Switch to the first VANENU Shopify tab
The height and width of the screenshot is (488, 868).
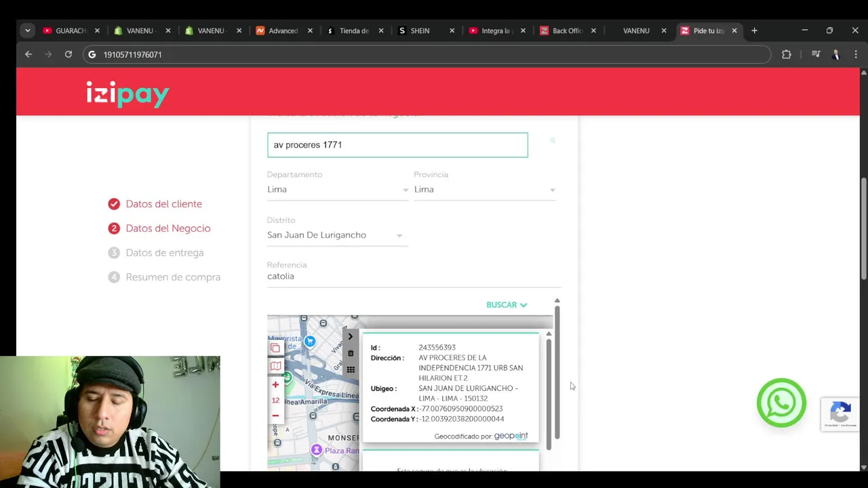click(x=141, y=30)
